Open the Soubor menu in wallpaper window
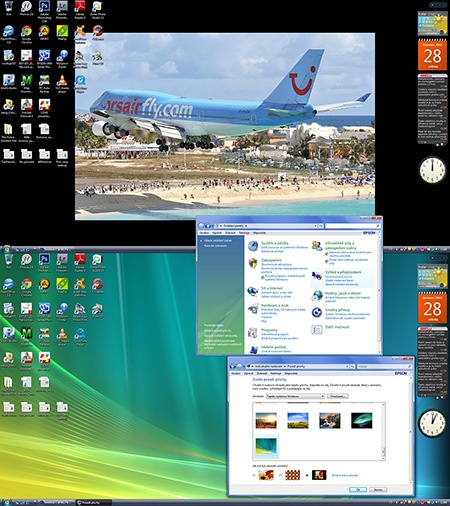 (236, 373)
